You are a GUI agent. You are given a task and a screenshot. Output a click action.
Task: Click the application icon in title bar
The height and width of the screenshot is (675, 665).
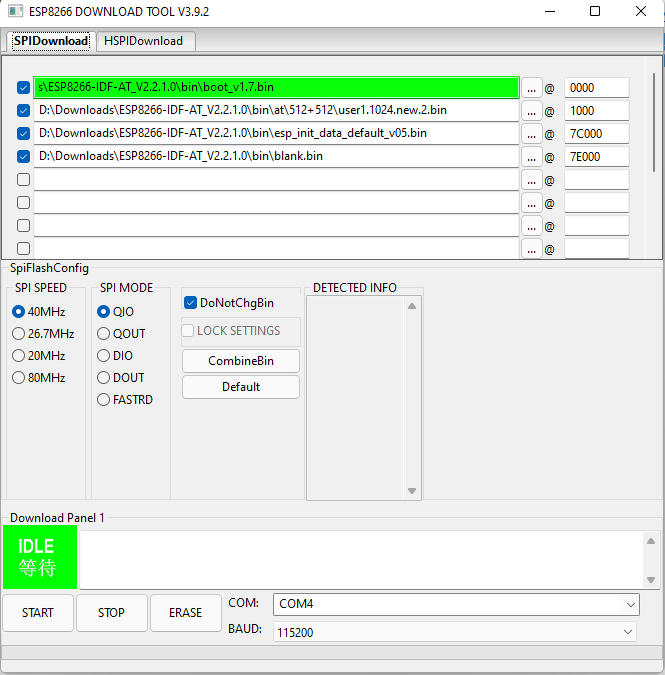click(x=15, y=11)
